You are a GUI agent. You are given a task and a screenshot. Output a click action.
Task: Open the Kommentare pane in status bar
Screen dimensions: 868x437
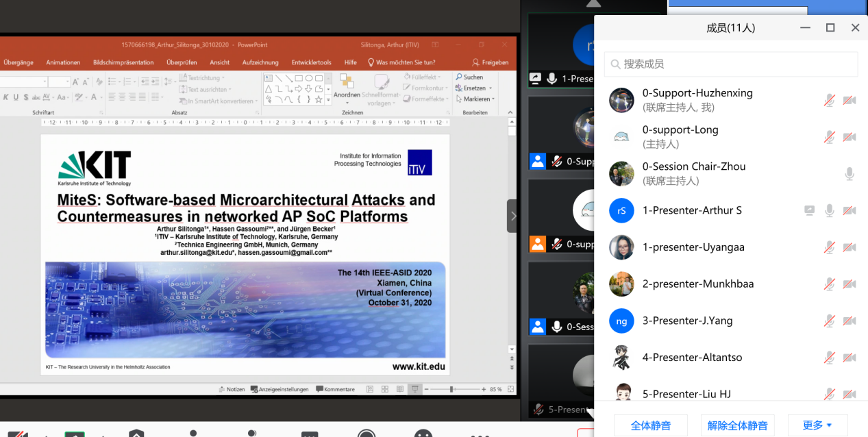[x=335, y=389]
